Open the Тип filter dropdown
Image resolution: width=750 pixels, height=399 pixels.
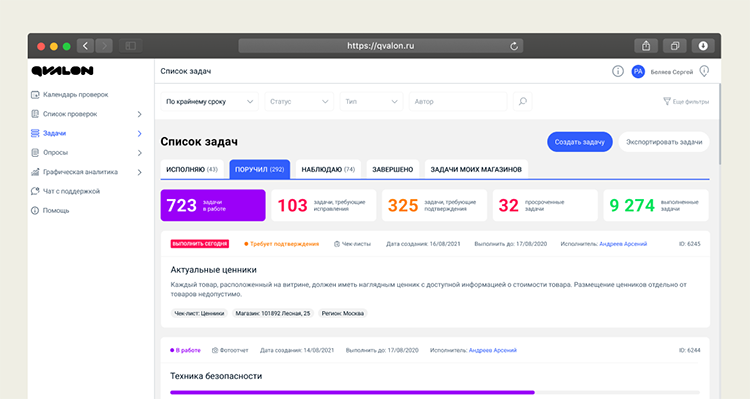point(372,101)
